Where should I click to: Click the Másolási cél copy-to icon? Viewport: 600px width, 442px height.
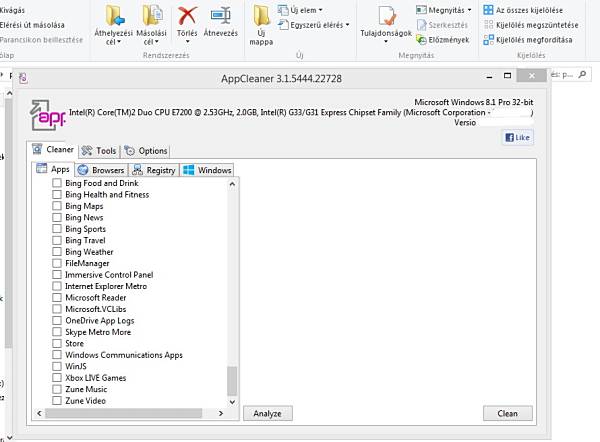tap(152, 16)
